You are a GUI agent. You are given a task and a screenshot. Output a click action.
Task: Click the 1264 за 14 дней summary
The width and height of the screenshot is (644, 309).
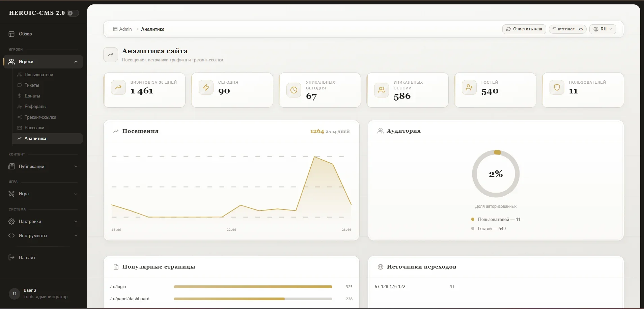coord(330,132)
